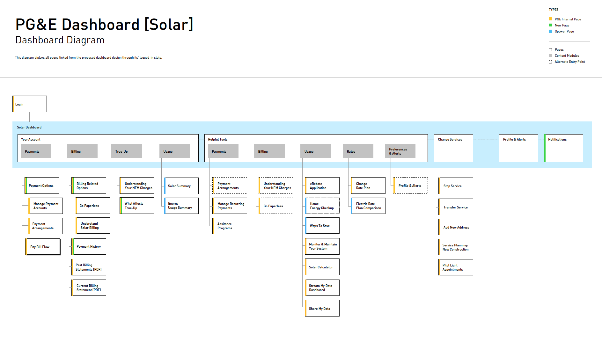This screenshot has width=602, height=364.
Task: Open the Payment History box
Action: click(89, 246)
